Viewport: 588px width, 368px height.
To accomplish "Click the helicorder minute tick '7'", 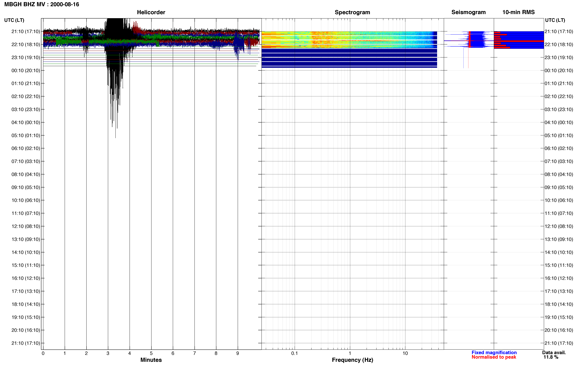I will 195,353.
